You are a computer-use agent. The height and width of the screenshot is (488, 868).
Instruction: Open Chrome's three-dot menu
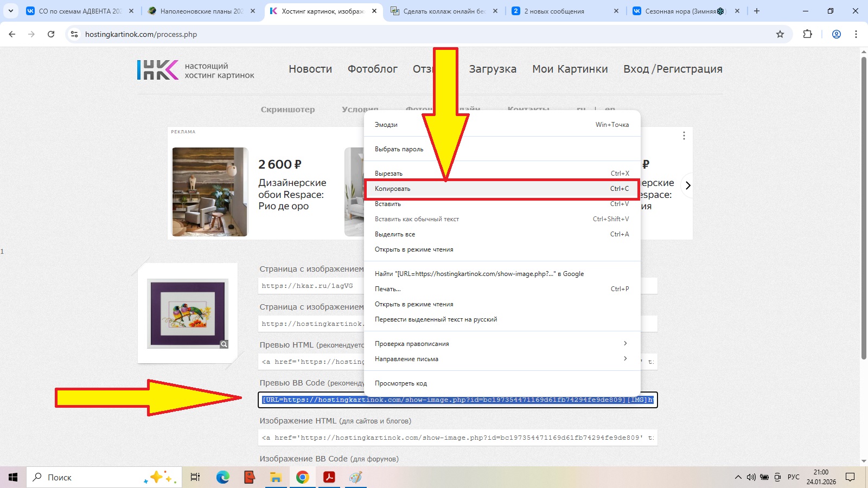click(x=856, y=34)
